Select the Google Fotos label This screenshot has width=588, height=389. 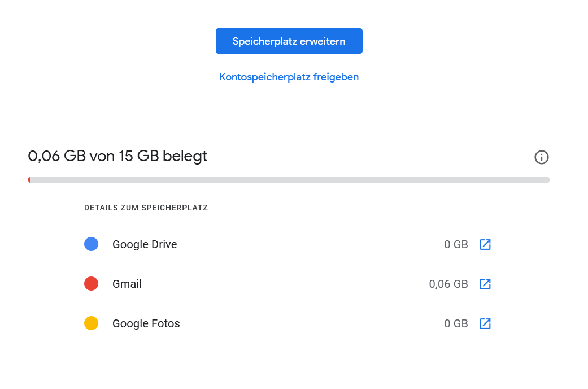[146, 323]
